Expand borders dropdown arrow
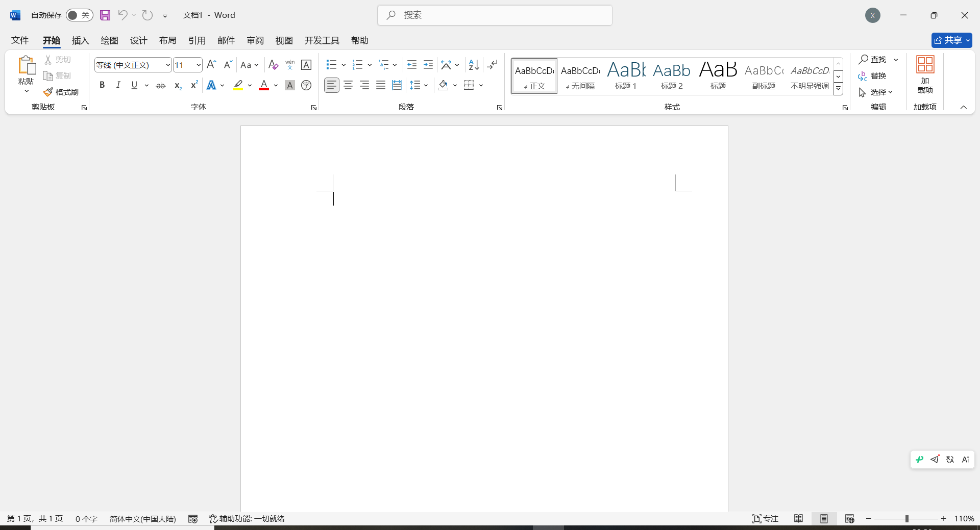The height and width of the screenshot is (530, 980). (x=481, y=85)
